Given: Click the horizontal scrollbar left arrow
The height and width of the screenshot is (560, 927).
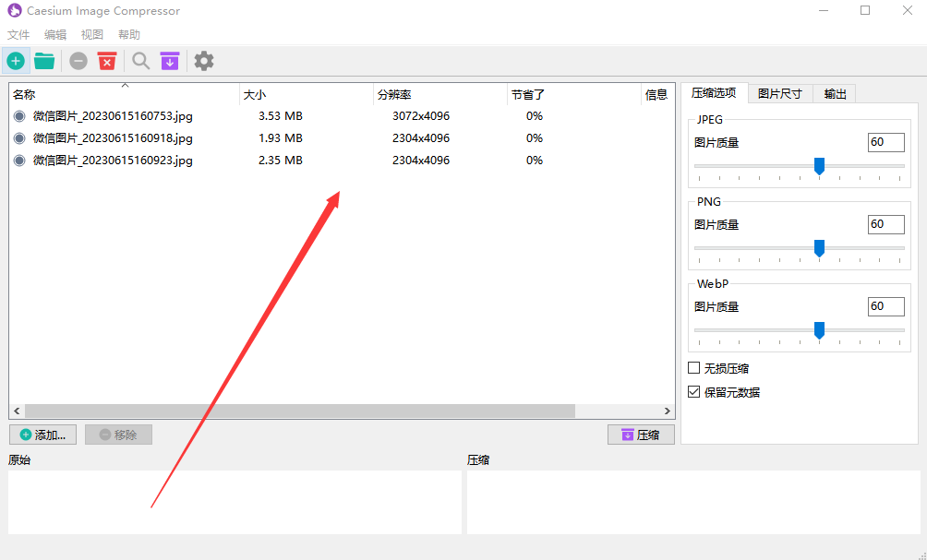Looking at the screenshot, I should (17, 411).
